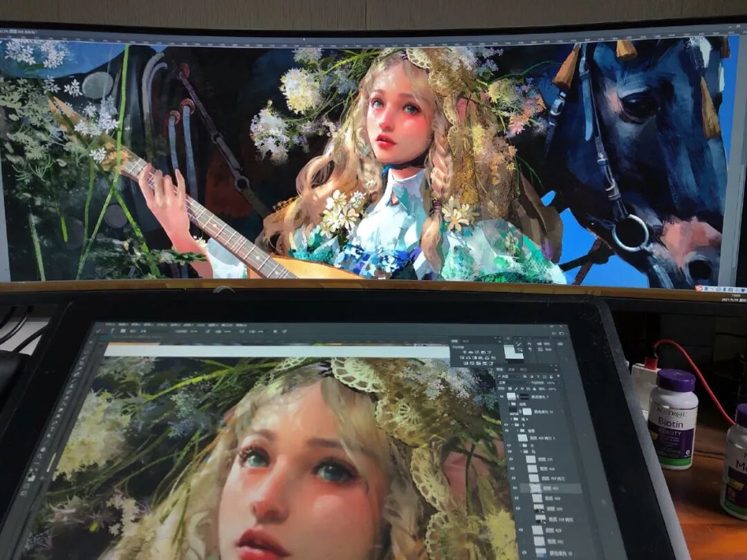This screenshot has width=747, height=560.
Task: Select the Adjustments panel tab
Action: pos(454,342)
